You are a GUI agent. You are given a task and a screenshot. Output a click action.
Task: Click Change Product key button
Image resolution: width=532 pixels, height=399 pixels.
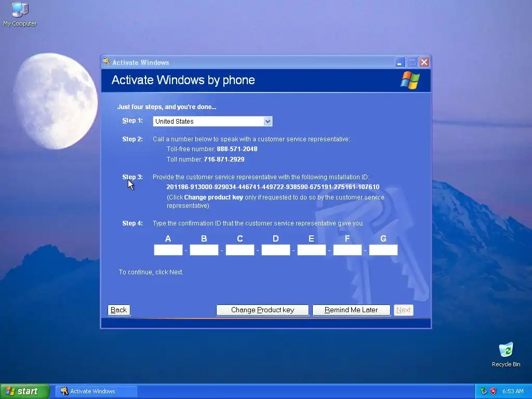tap(262, 310)
